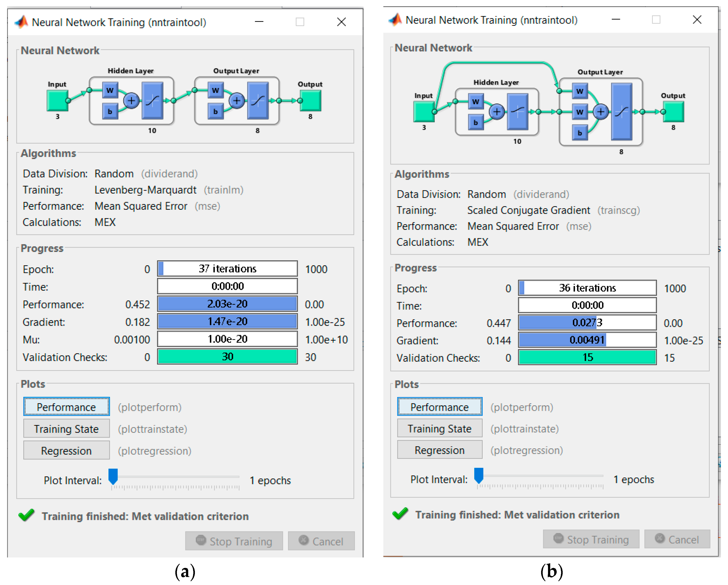
Task: Open Performance plot in right window (b)
Action: coord(440,406)
